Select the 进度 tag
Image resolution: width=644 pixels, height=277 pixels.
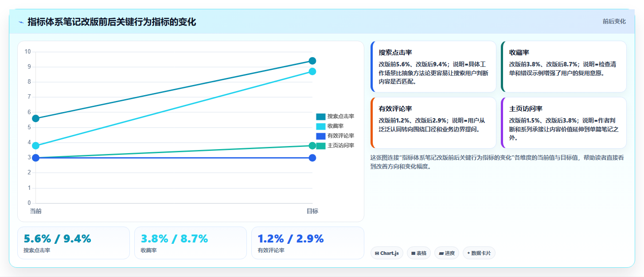(447, 253)
